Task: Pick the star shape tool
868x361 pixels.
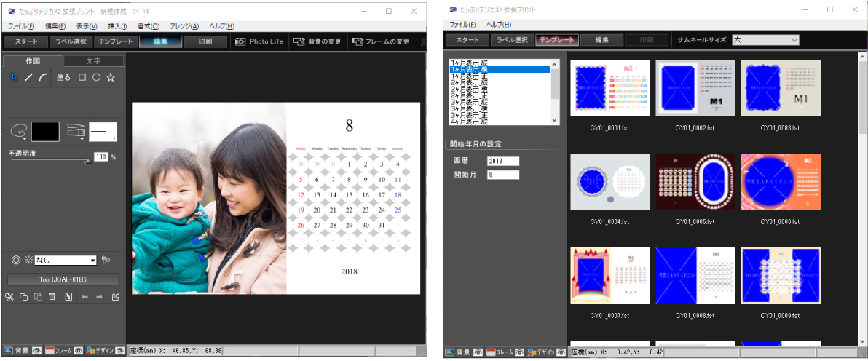Action: 111,77
